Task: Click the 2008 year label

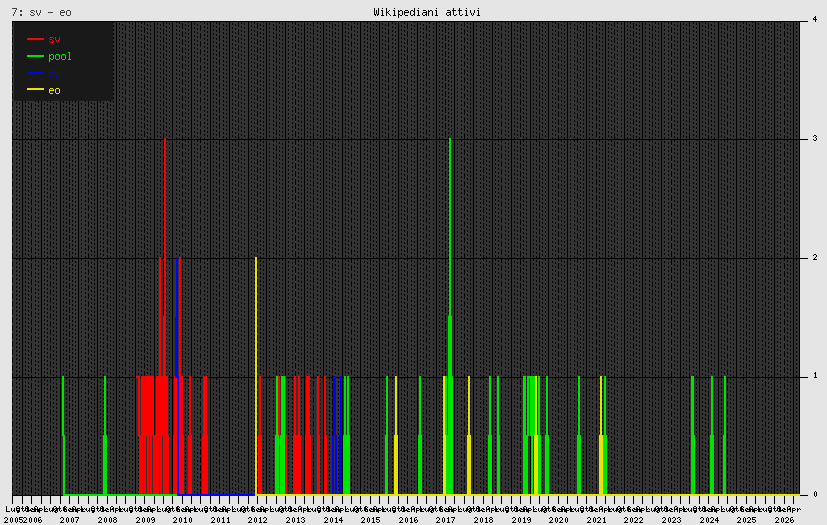Action: click(107, 520)
